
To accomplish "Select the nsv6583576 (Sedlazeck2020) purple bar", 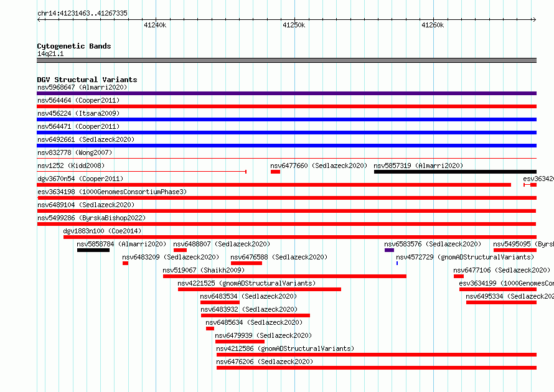I will [389, 250].
